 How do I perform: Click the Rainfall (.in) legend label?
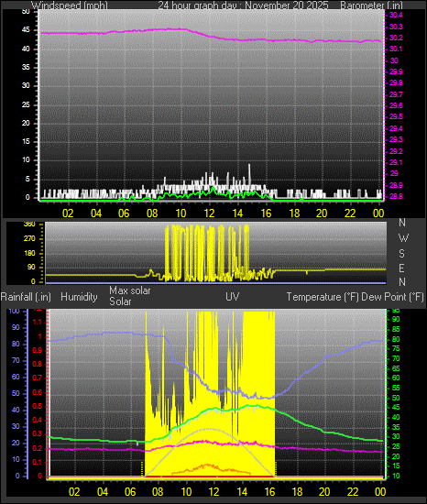tap(26, 297)
